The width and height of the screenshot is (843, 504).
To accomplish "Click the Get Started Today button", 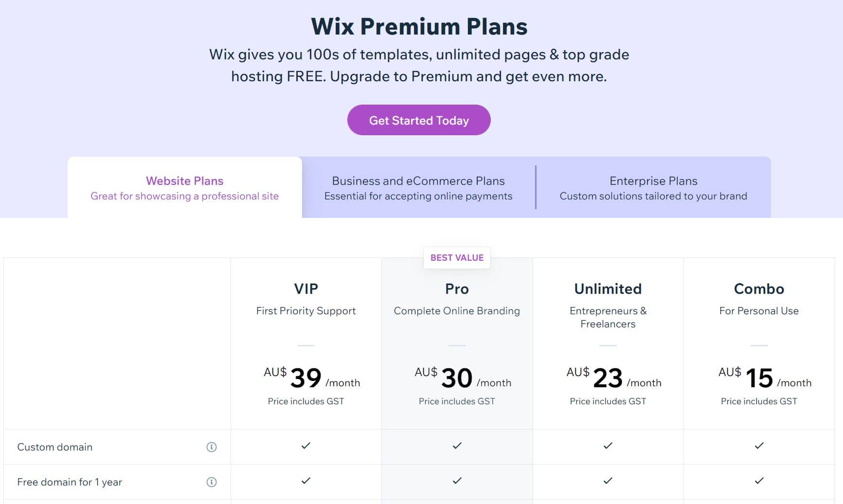I will tap(419, 120).
